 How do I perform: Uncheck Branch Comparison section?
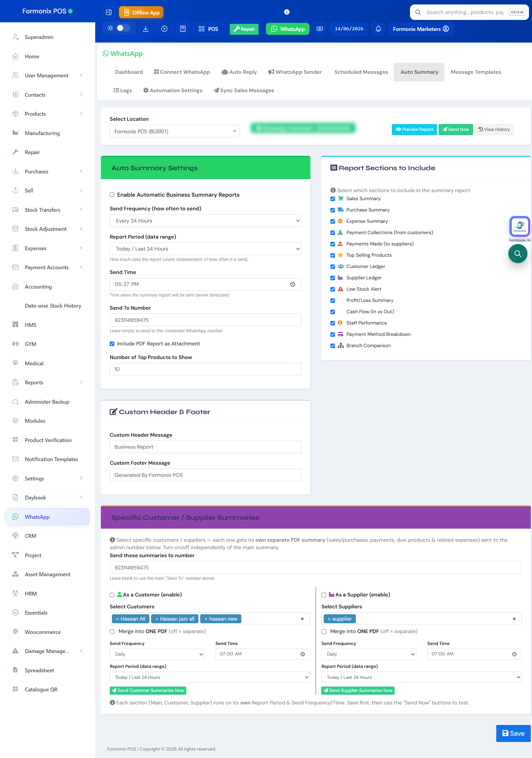(333, 346)
